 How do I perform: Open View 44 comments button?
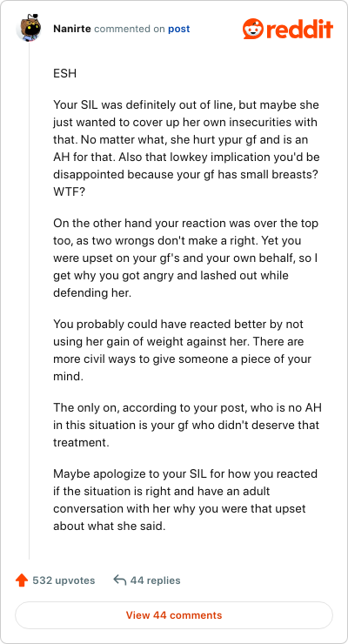coord(174,615)
